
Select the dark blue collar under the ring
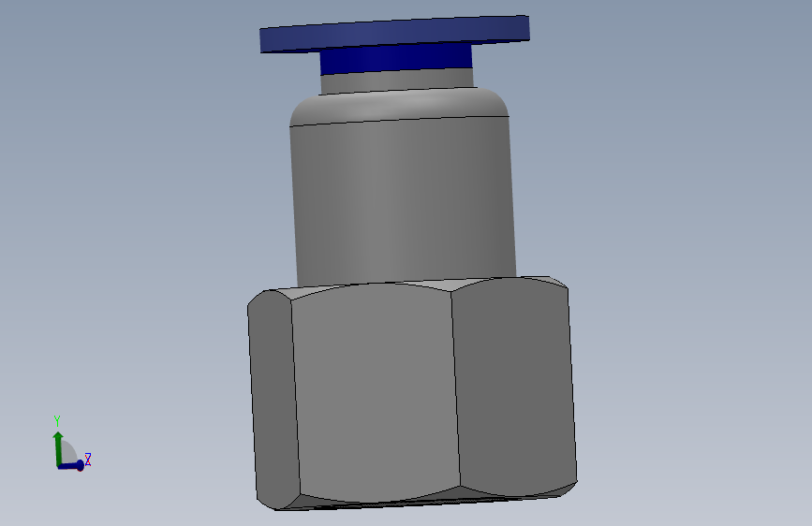396,59
